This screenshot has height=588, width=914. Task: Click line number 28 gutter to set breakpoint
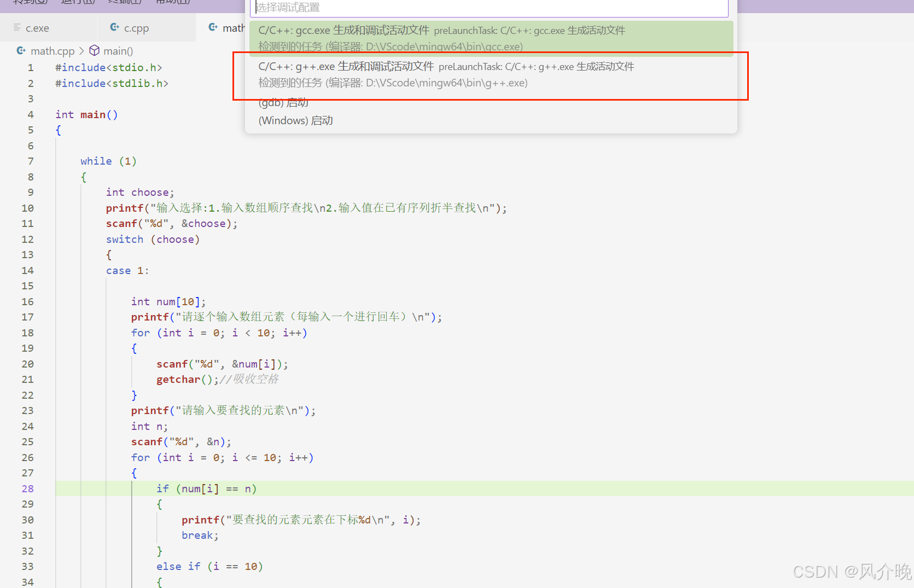coord(27,488)
